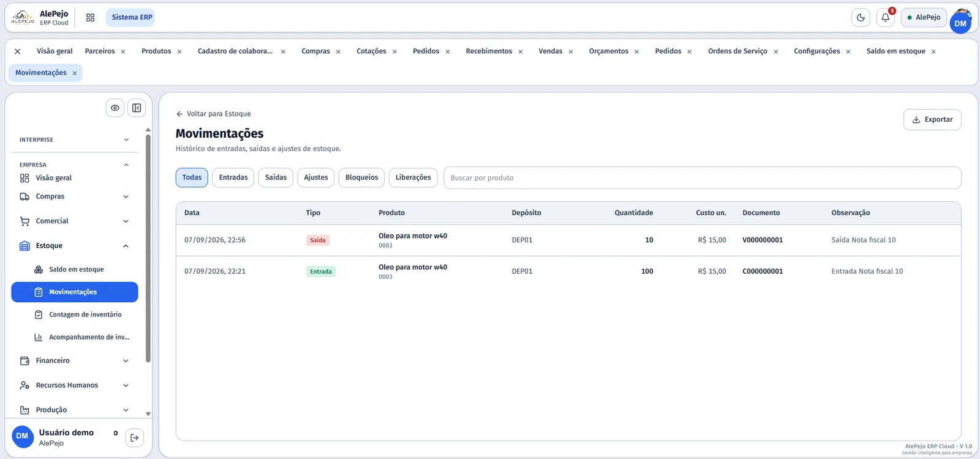Switch to the Ordens de Serviço tab
This screenshot has width=980, height=459.
[x=737, y=51]
